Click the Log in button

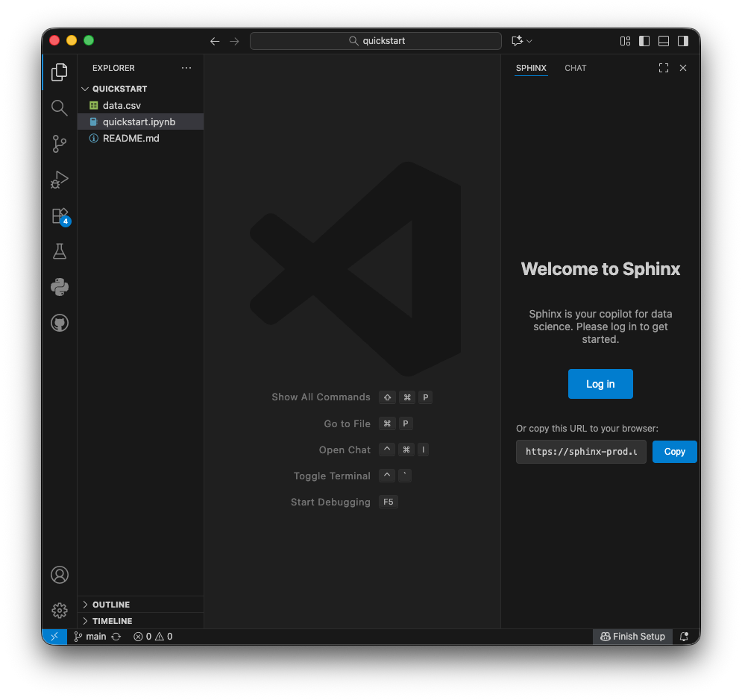[x=600, y=384]
